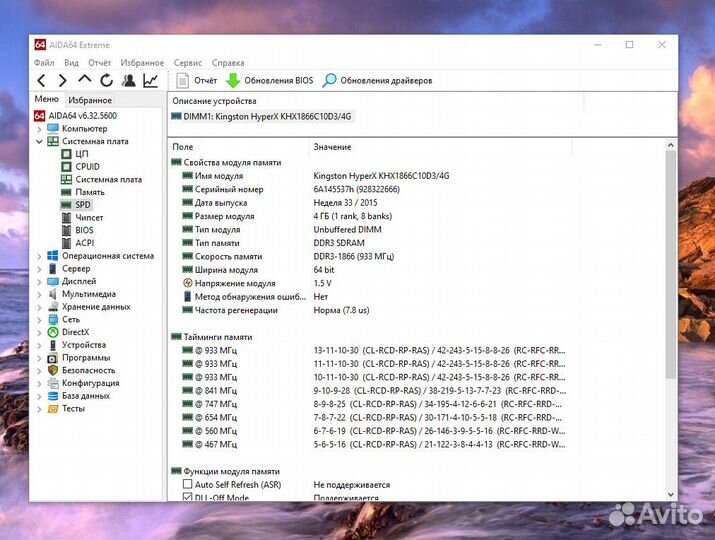Select the CPUID tree item

88,166
